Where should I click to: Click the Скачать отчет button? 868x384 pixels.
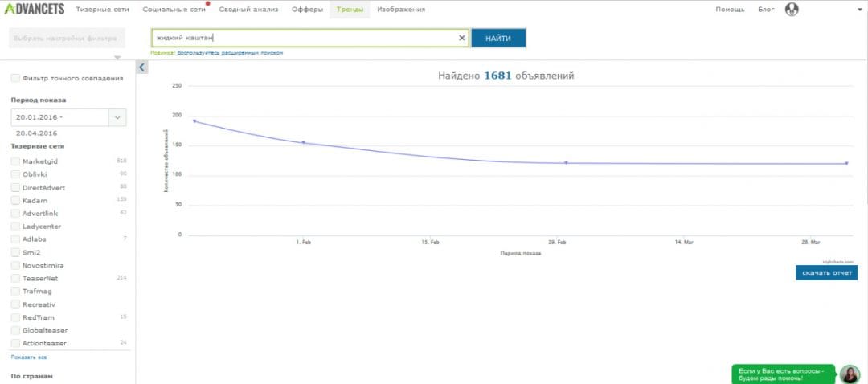click(826, 273)
